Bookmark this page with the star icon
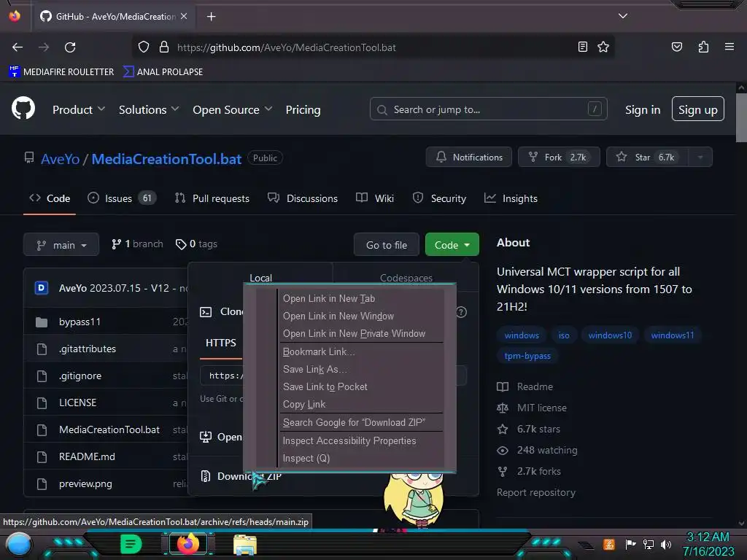747x560 pixels. (603, 47)
